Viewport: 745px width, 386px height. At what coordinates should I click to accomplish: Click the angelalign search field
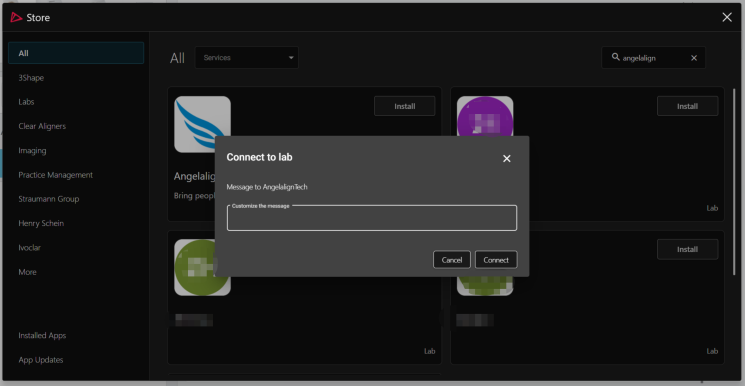point(653,58)
